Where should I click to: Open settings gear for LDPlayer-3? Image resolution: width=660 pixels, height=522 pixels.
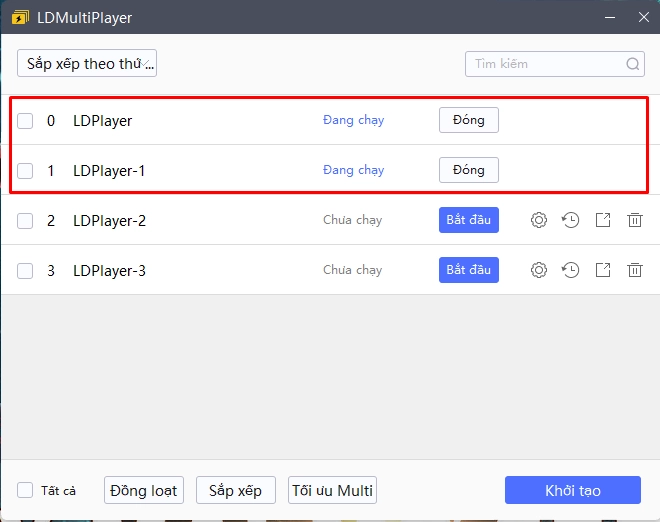tap(539, 270)
